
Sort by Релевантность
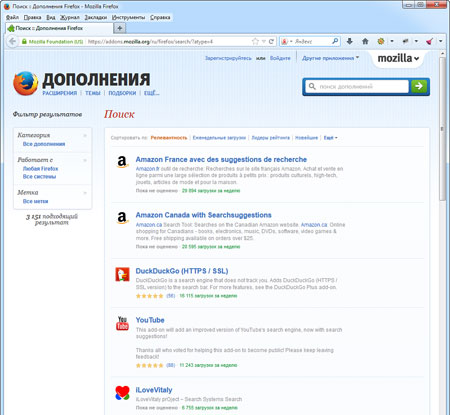click(x=169, y=138)
